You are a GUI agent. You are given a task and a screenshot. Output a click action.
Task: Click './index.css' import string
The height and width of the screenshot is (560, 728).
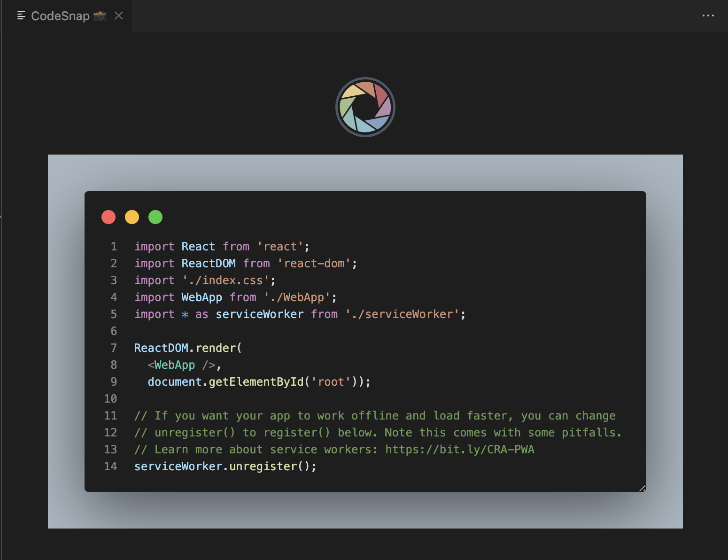[x=226, y=280]
